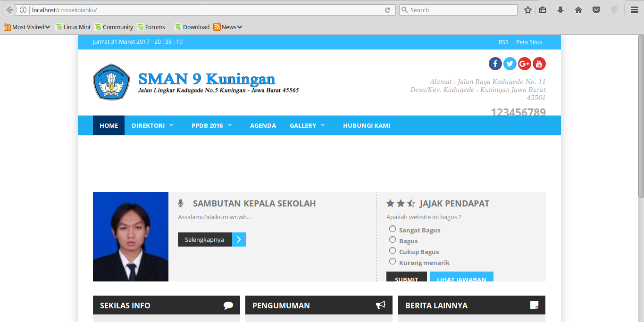This screenshot has width=644, height=322.
Task: Select the Sangat Bagus poll option
Action: 392,229
